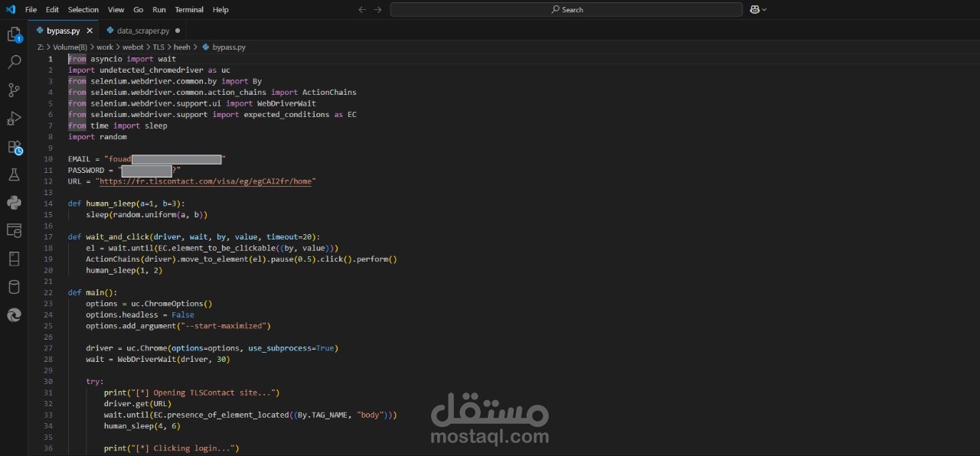The image size is (980, 456).
Task: Select the work breadcrumb segment
Action: click(x=104, y=47)
